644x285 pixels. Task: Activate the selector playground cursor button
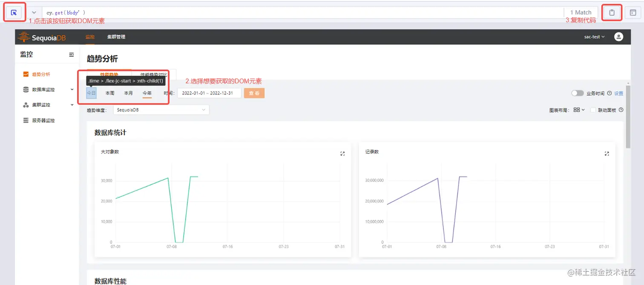(14, 12)
